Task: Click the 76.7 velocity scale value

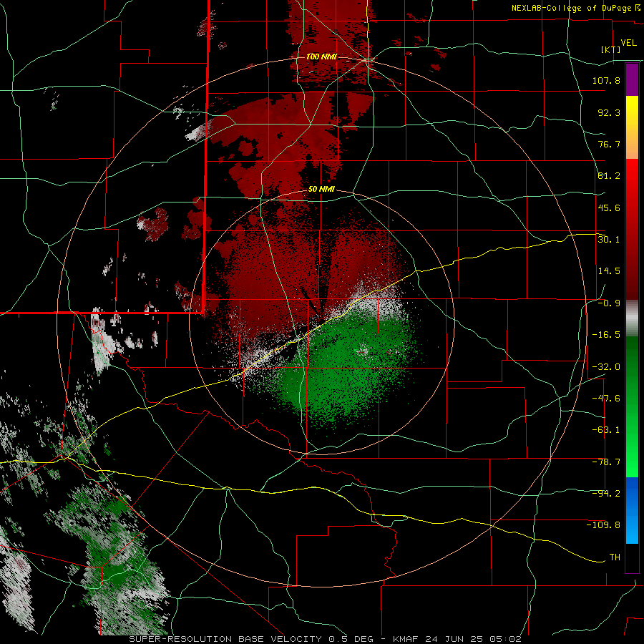Action: [x=609, y=144]
